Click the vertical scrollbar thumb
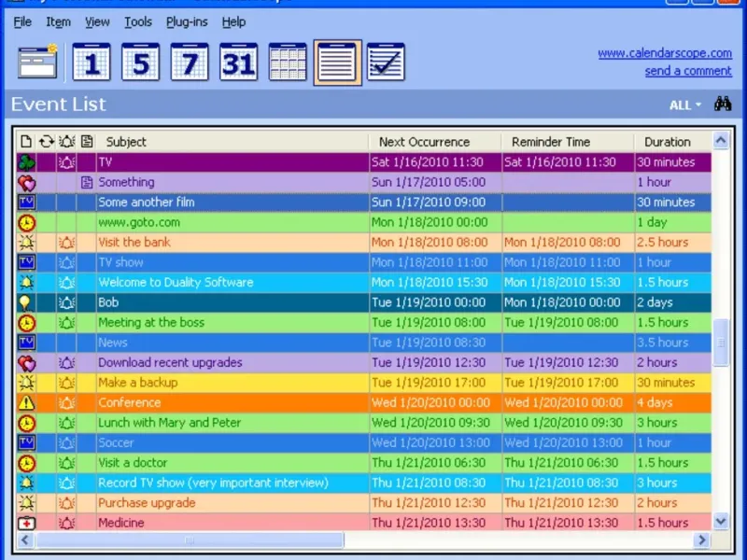Screen dimensions: 747x560 (721, 343)
